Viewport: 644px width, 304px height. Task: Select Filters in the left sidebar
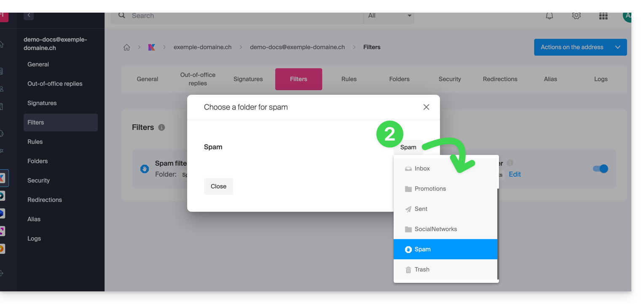[x=61, y=123]
